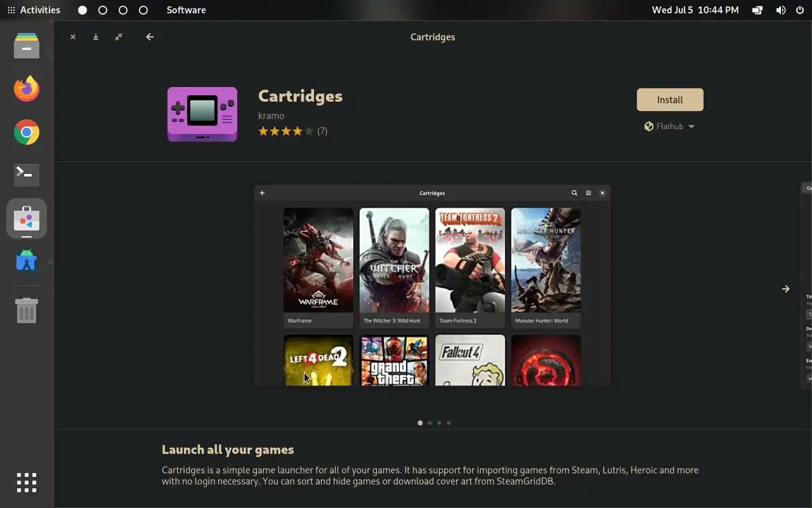Close the Software window with the X
This screenshot has height=508, width=812.
(73, 37)
